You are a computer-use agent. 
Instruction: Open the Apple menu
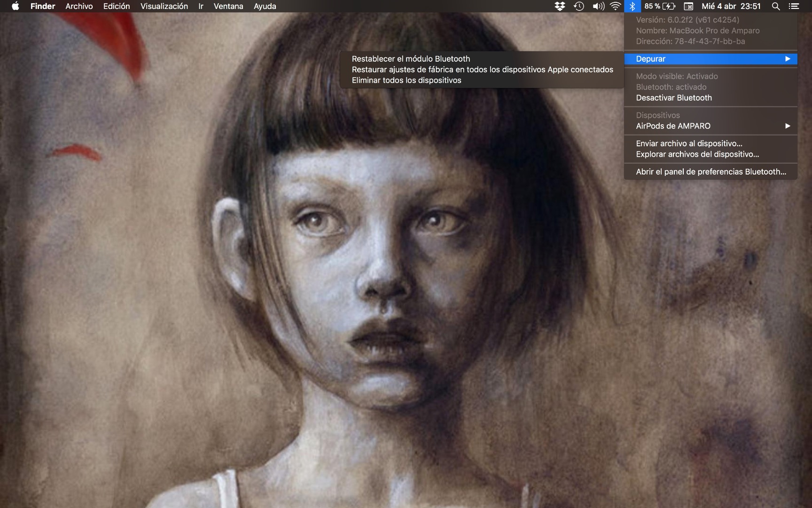pyautogui.click(x=16, y=6)
